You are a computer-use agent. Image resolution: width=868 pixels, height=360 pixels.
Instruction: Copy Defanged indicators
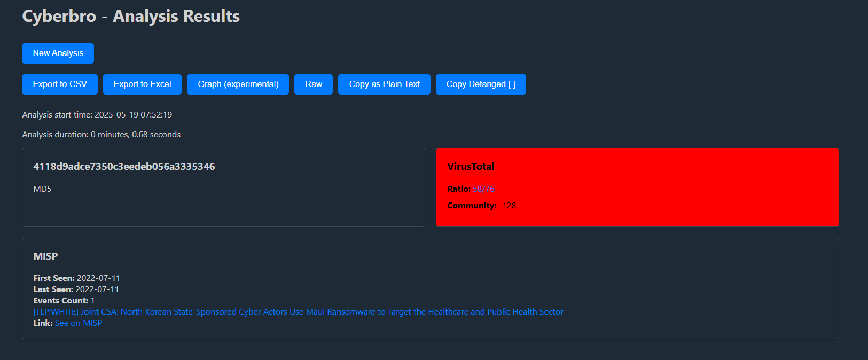click(x=481, y=84)
